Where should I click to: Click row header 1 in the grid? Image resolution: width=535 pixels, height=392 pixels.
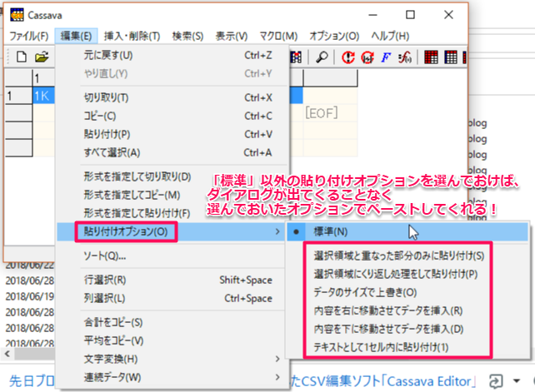click(19, 96)
